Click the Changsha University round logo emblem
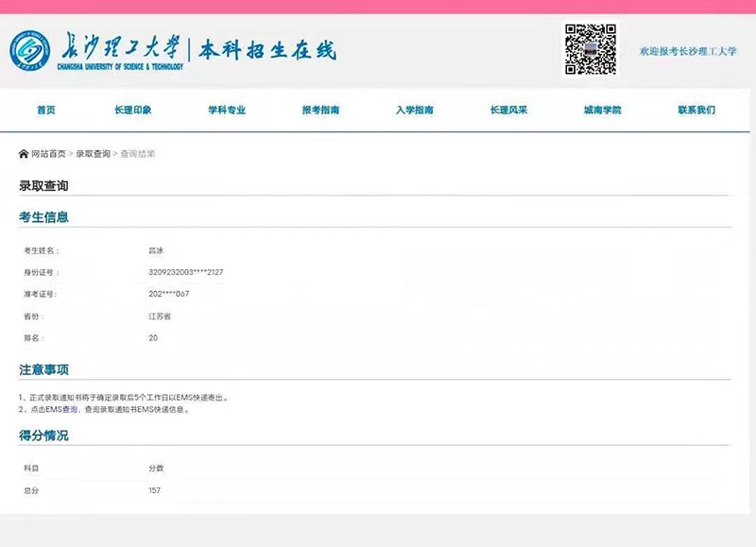This screenshot has width=756, height=547. (x=30, y=50)
